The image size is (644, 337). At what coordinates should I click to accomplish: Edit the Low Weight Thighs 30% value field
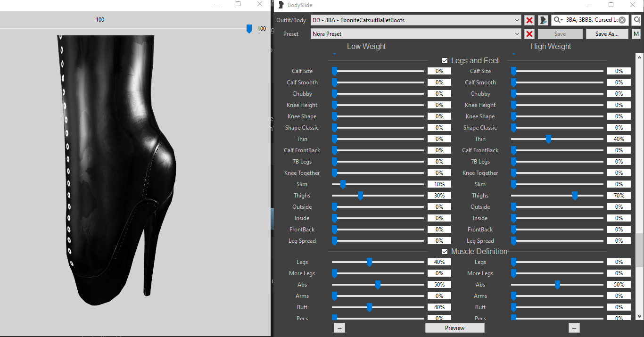(x=439, y=196)
